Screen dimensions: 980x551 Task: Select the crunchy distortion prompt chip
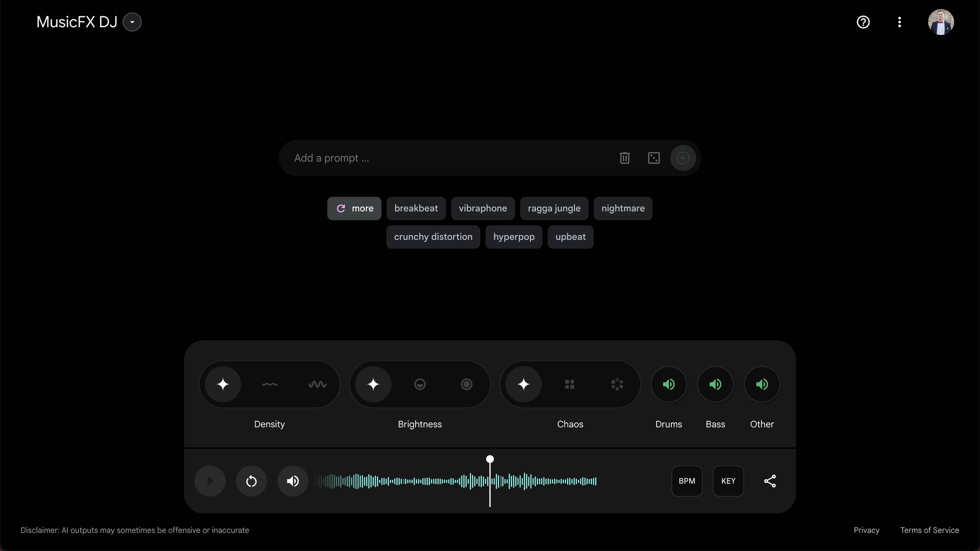(x=433, y=237)
